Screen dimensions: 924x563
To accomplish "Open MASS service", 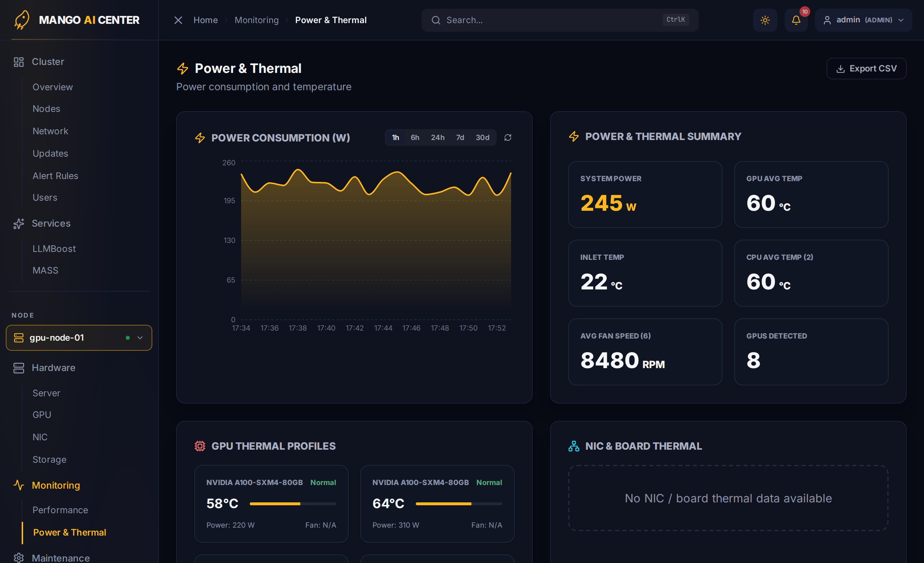I will coord(45,271).
